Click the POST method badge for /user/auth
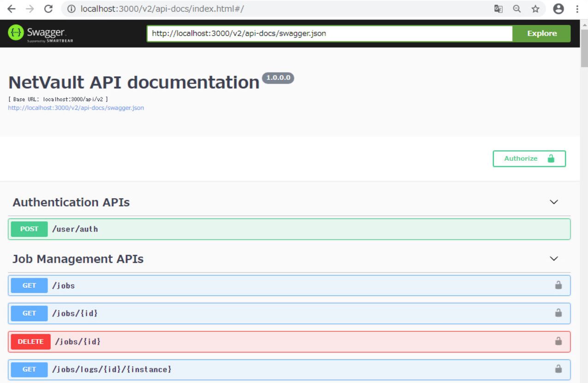Image resolution: width=588 pixels, height=383 pixels. 29,229
